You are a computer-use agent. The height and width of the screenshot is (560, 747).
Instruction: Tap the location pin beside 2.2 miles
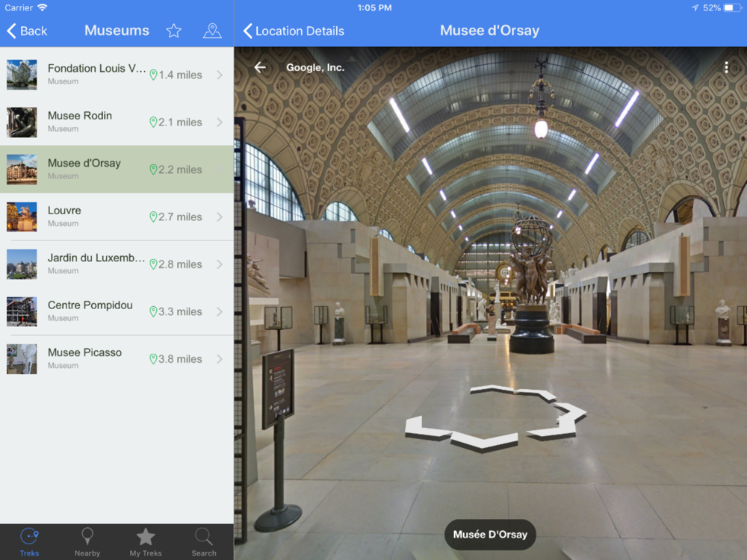[153, 169]
